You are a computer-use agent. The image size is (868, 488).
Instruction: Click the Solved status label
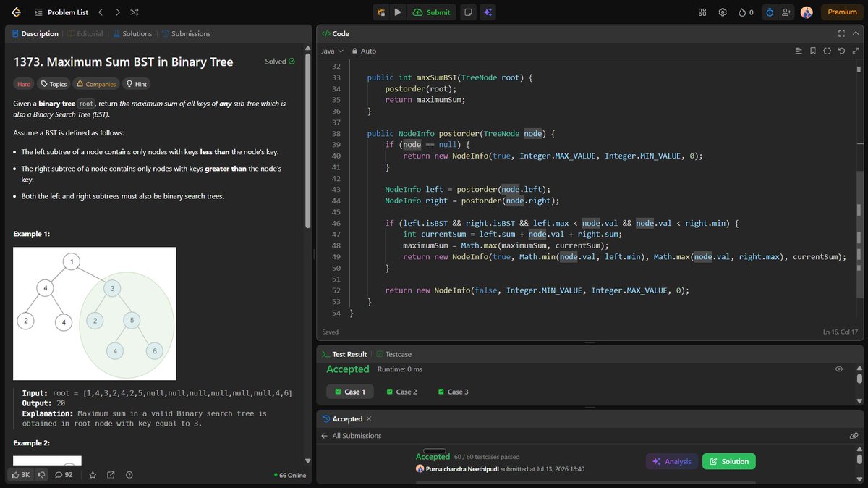coord(280,62)
